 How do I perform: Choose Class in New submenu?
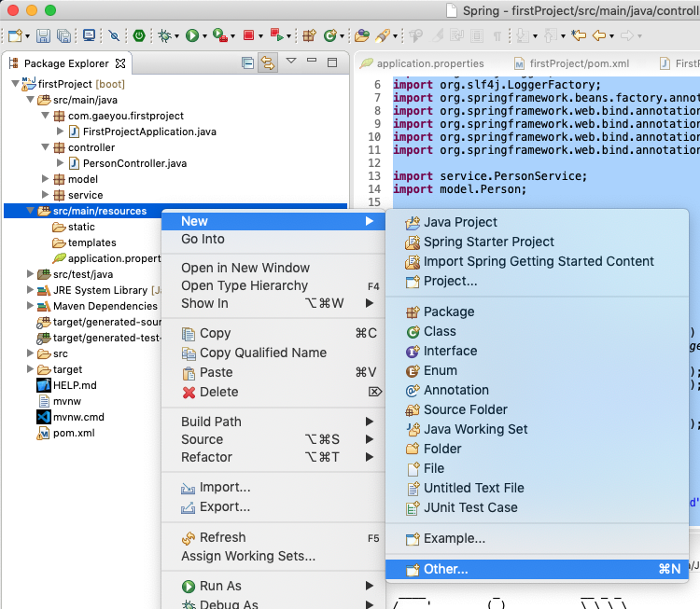pyautogui.click(x=537, y=331)
